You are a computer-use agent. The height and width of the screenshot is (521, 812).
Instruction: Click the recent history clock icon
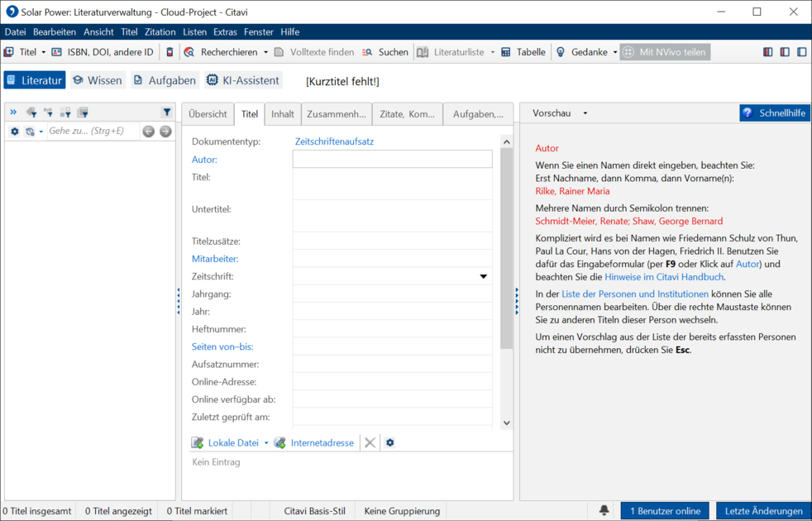point(30,131)
